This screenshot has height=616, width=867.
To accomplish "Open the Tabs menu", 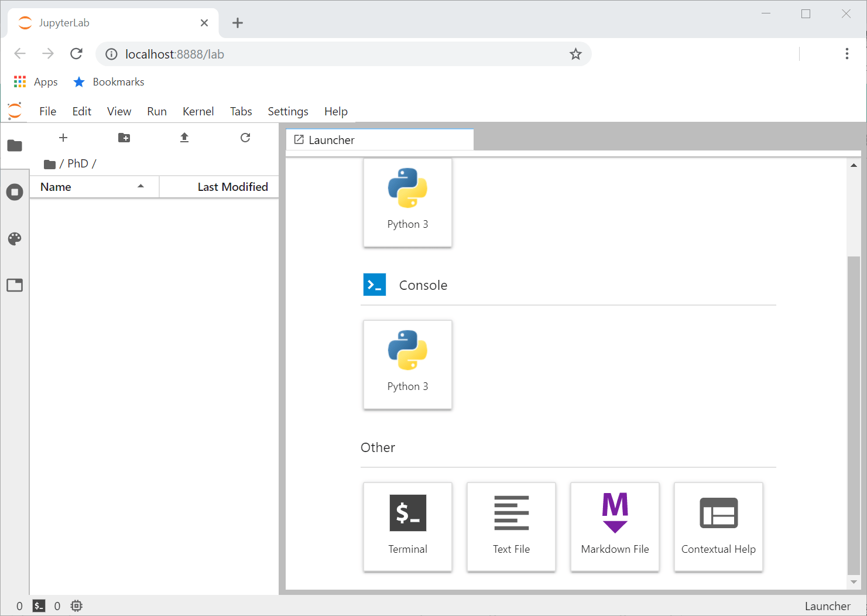I will point(241,111).
